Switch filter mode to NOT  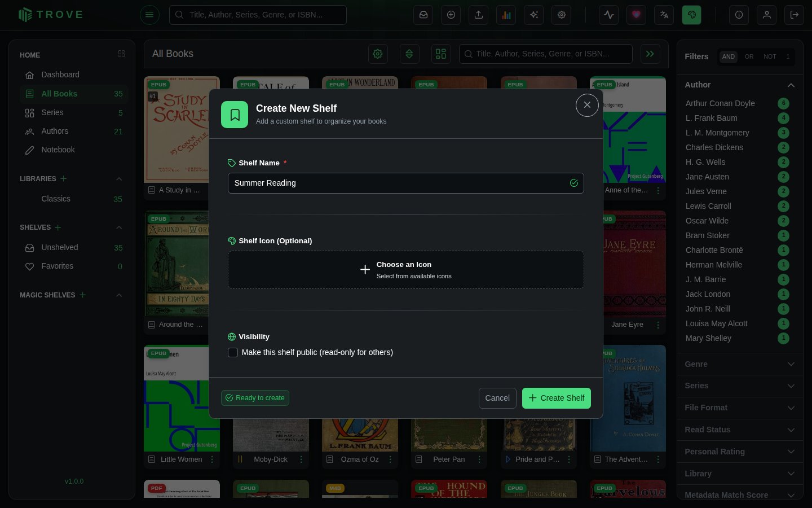[x=770, y=56]
